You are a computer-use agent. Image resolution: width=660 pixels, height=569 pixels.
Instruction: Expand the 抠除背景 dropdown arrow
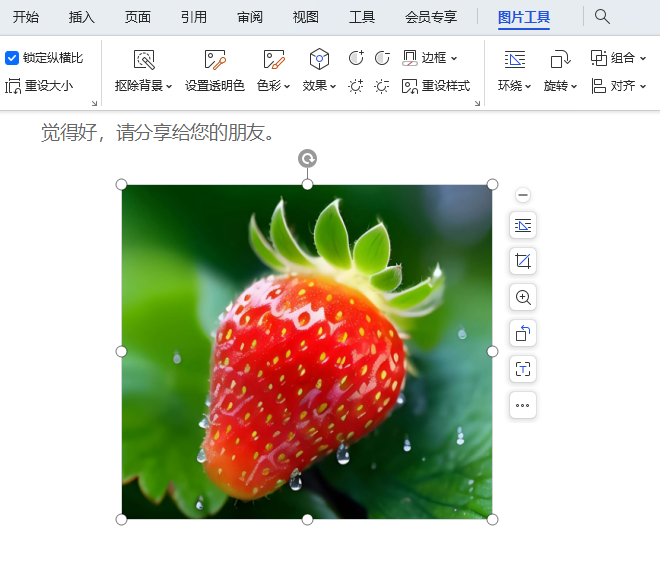[169, 86]
